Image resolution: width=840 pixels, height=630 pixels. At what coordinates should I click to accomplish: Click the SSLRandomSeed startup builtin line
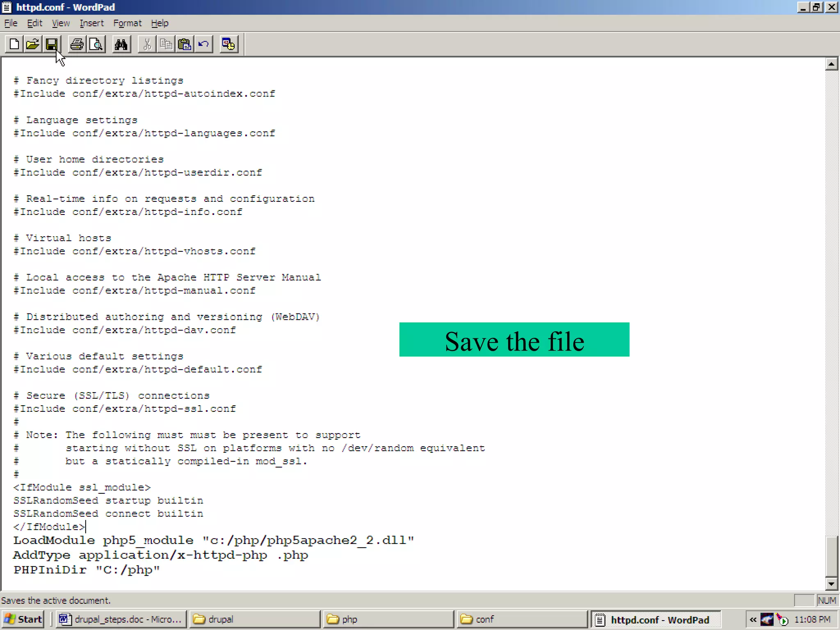[108, 501]
